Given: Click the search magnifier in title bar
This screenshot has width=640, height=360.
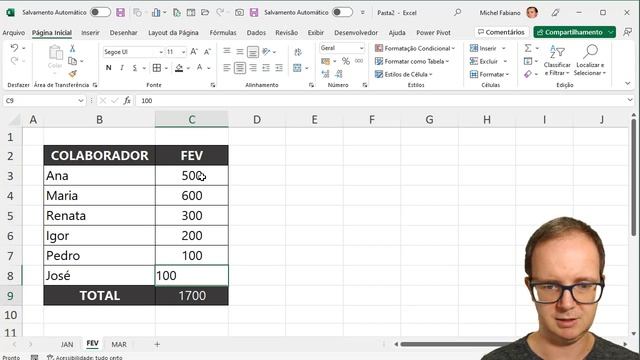Looking at the screenshot, I should point(458,13).
